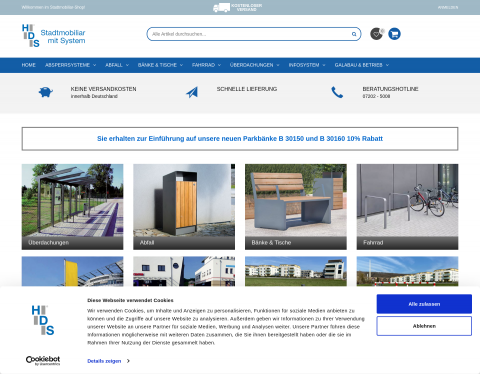Open the white building with clock thumbnail
This screenshot has width=480, height=374.
[184, 271]
